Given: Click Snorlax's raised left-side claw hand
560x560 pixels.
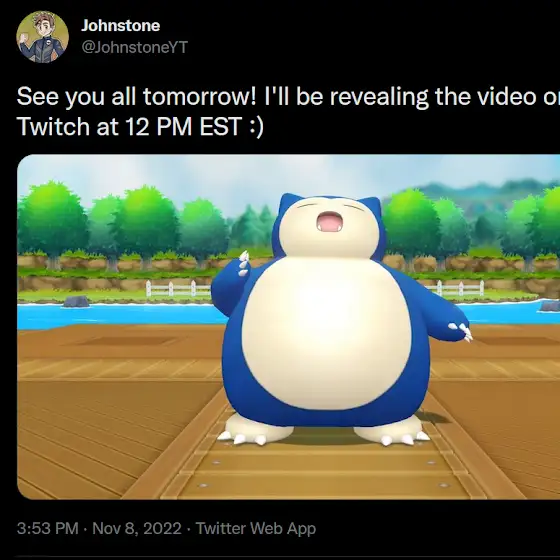Looking at the screenshot, I should (x=244, y=263).
